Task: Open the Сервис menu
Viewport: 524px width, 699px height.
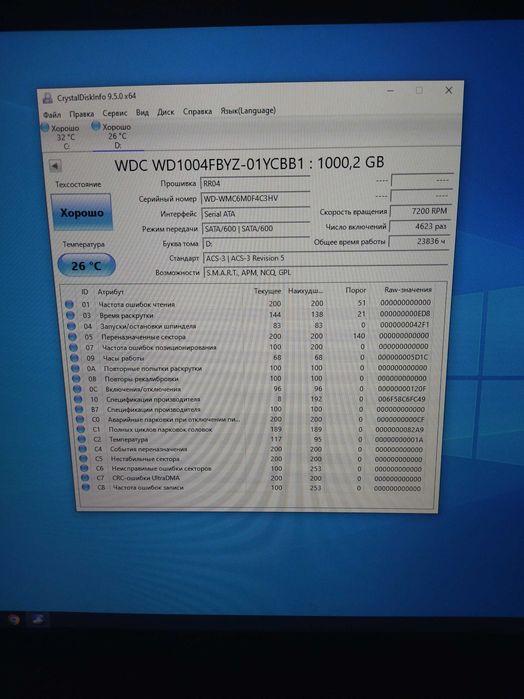Action: pyautogui.click(x=115, y=113)
